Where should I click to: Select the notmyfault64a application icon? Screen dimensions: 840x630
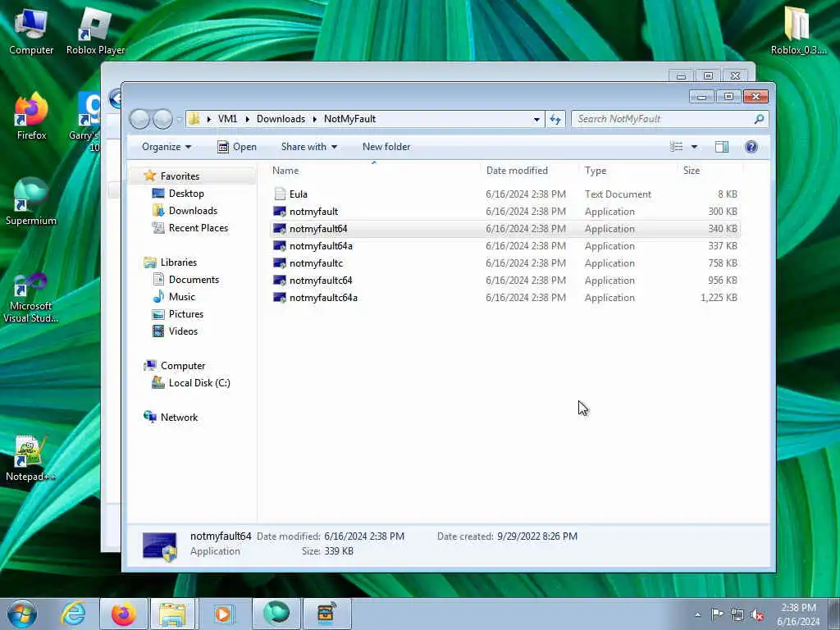tap(280, 246)
